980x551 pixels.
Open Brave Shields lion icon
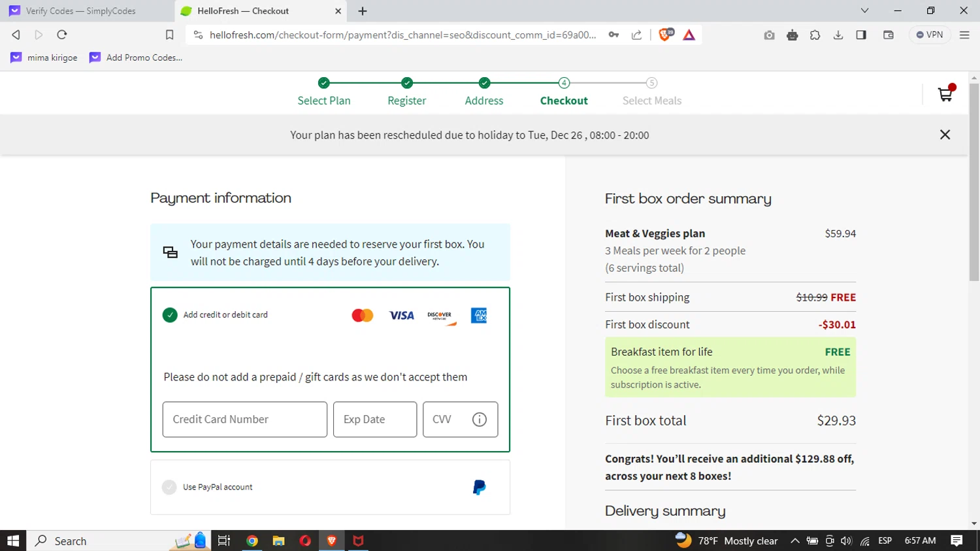[x=666, y=35]
